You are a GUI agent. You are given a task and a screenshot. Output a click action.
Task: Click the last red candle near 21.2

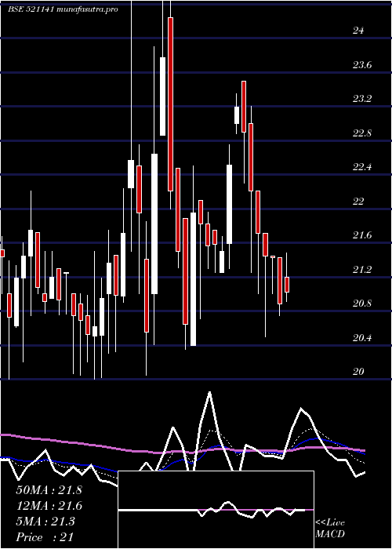287,285
